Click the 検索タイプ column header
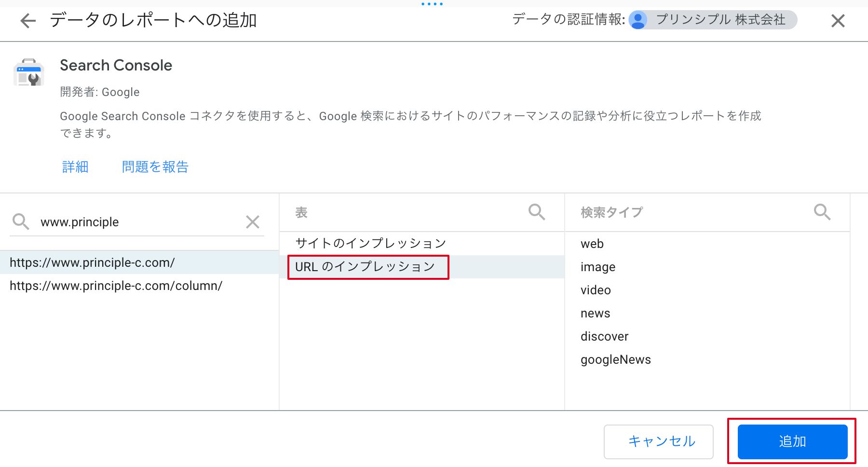 click(611, 212)
